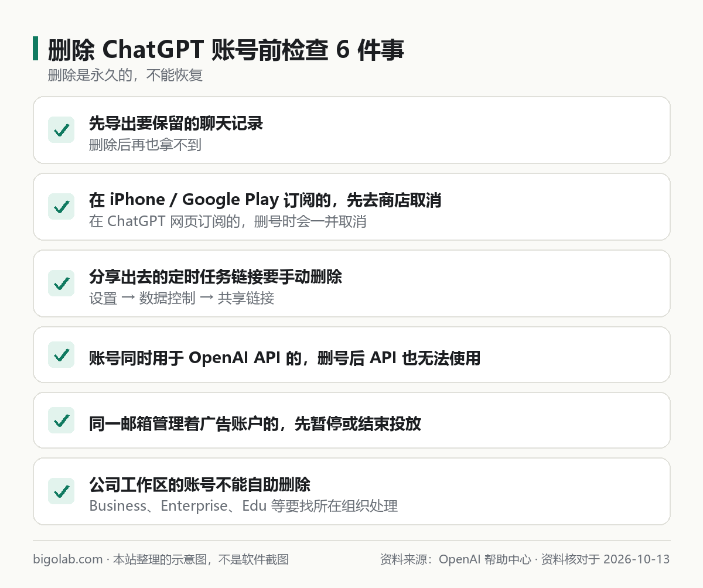Click the heading 删除 ChatGPT 账号前检查 6 件事
The height and width of the screenshot is (588, 703).
[x=226, y=50]
